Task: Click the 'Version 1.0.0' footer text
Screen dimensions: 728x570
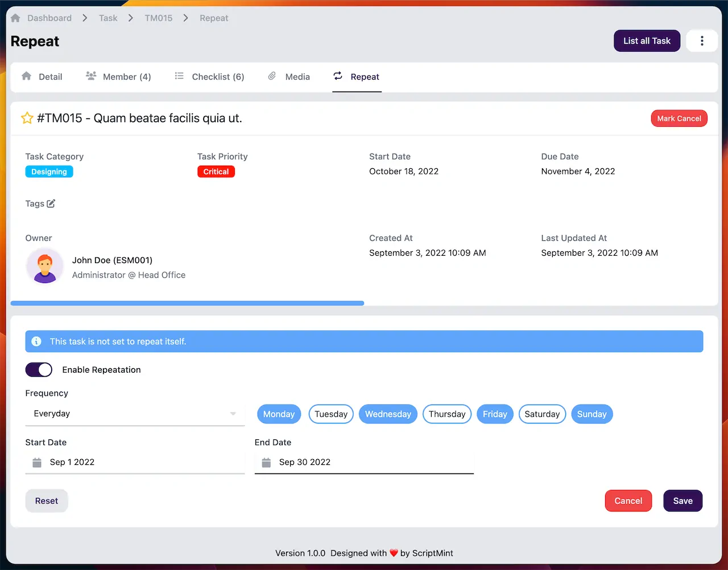Action: (x=300, y=554)
